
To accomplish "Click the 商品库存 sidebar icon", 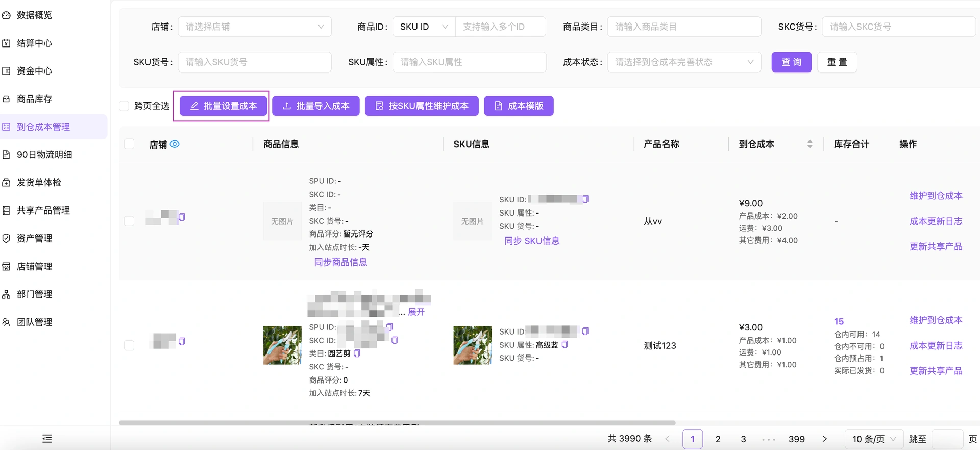I will (6, 99).
